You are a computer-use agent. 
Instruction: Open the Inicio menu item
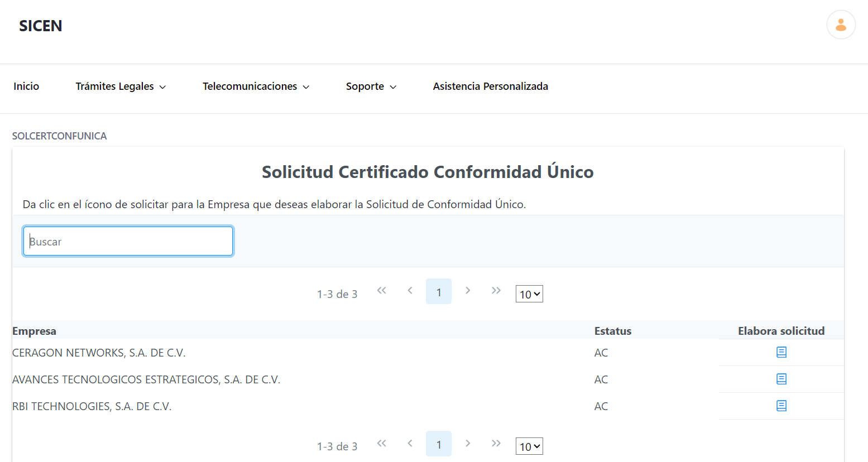pos(26,86)
